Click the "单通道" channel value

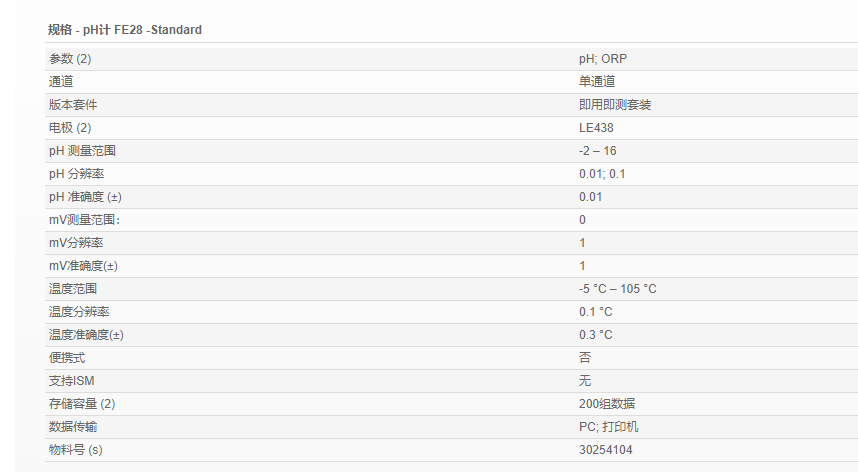click(x=597, y=82)
